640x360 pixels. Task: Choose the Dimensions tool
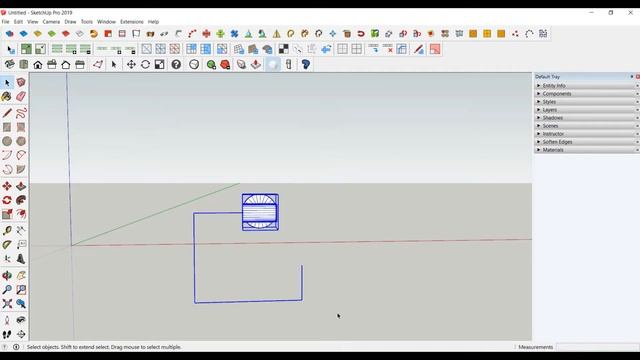pyautogui.click(x=21, y=231)
